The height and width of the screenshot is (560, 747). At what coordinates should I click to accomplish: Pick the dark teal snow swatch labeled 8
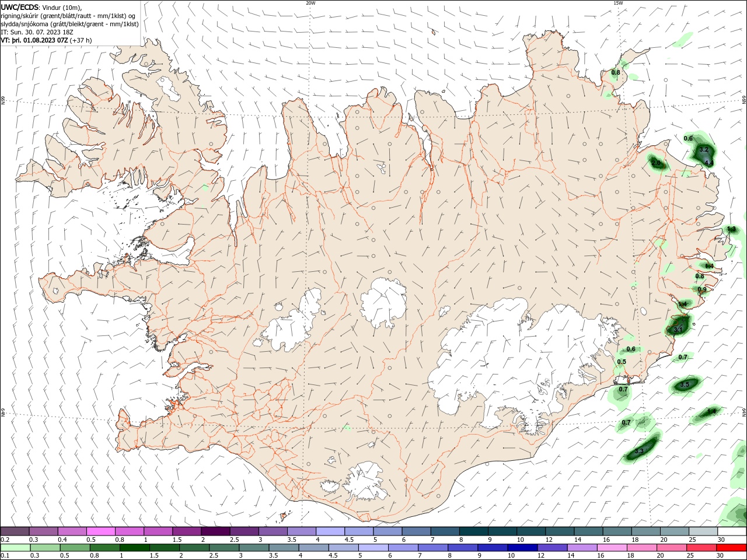pos(474,531)
